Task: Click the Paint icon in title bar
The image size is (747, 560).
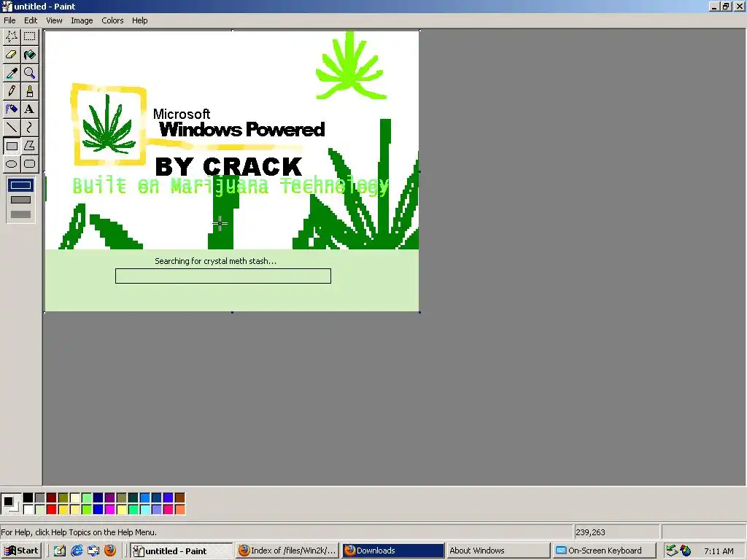Action: click(7, 6)
